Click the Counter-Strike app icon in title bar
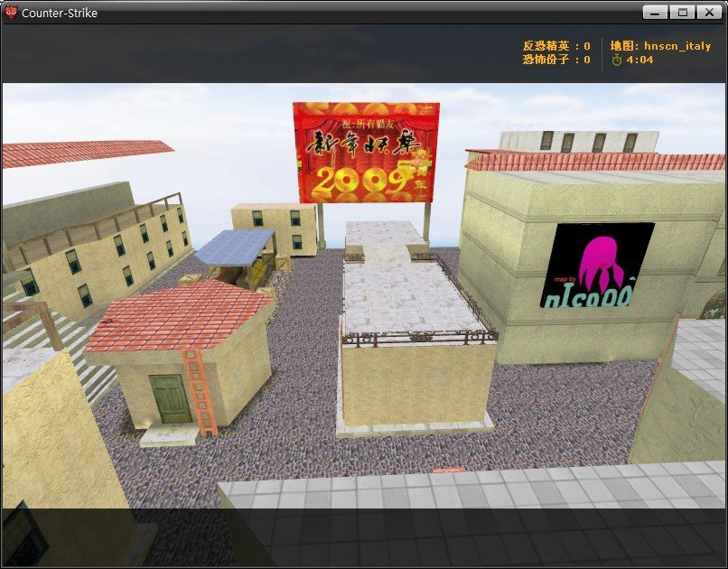Image resolution: width=728 pixels, height=569 pixels. (x=11, y=13)
